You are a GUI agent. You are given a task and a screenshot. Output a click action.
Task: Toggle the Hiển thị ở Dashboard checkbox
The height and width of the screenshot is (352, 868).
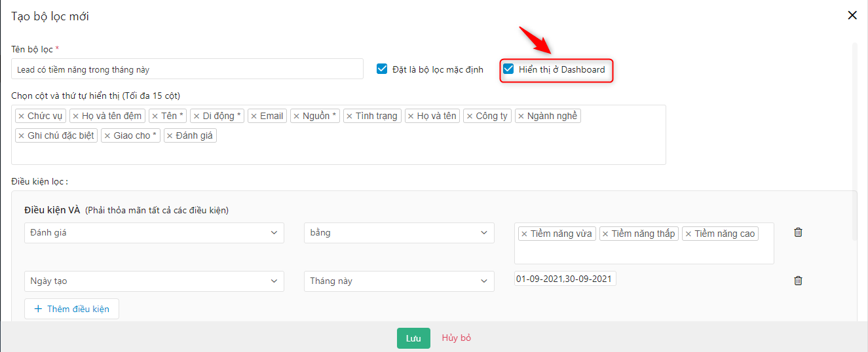(508, 69)
